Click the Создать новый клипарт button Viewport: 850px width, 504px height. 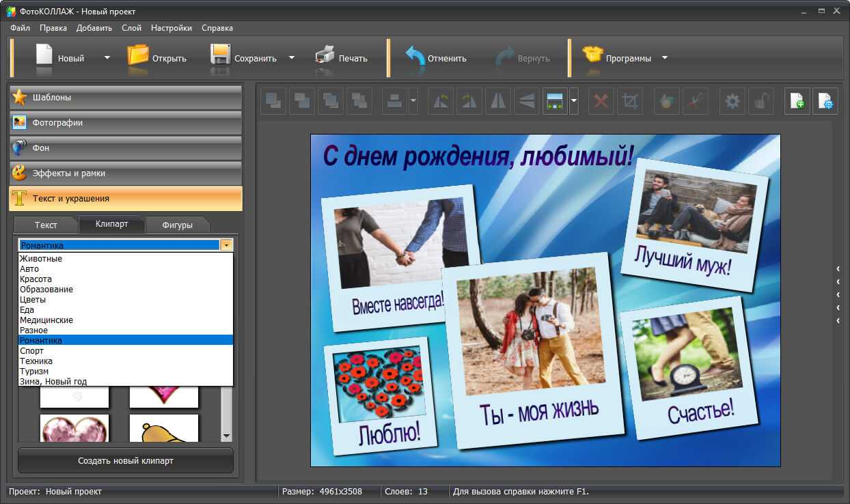click(126, 461)
